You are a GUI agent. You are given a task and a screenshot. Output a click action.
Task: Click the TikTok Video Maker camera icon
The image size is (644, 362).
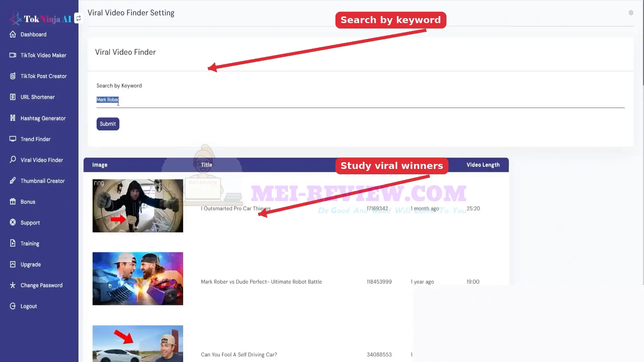tap(13, 55)
